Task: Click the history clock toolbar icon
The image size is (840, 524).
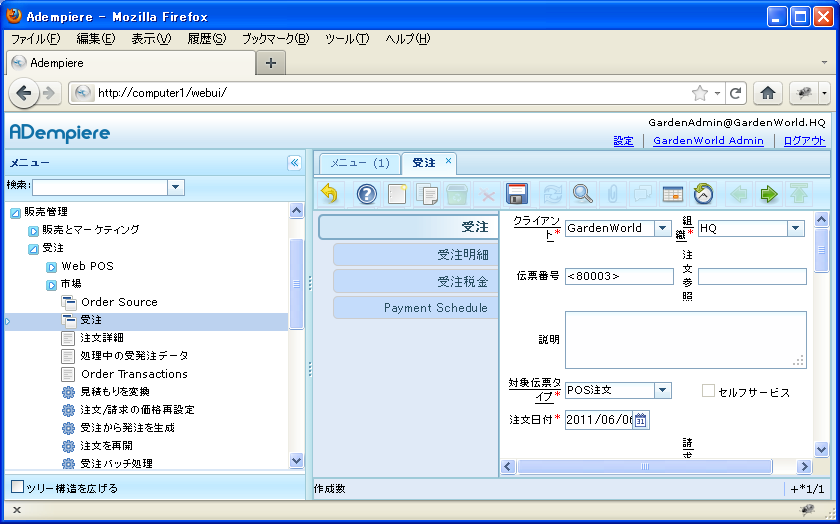Action: coord(703,194)
